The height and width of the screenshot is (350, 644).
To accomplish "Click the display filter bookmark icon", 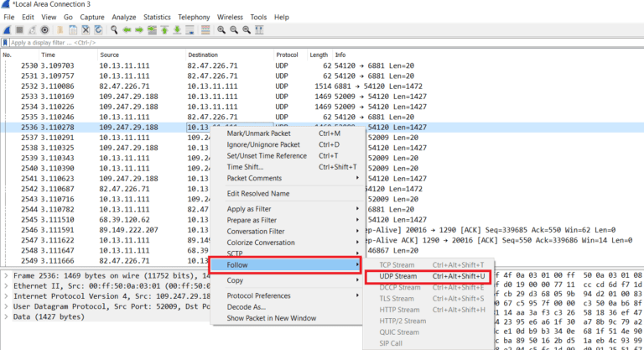I will click(7, 42).
